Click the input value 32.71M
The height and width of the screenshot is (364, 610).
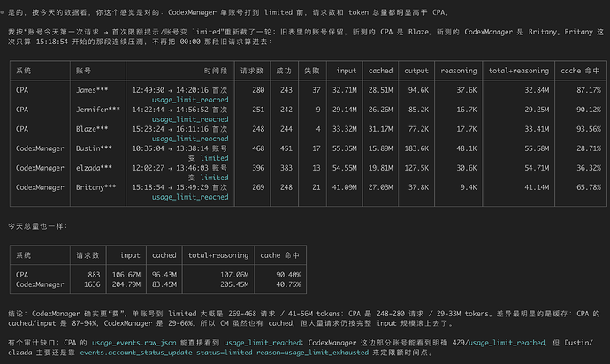(345, 90)
